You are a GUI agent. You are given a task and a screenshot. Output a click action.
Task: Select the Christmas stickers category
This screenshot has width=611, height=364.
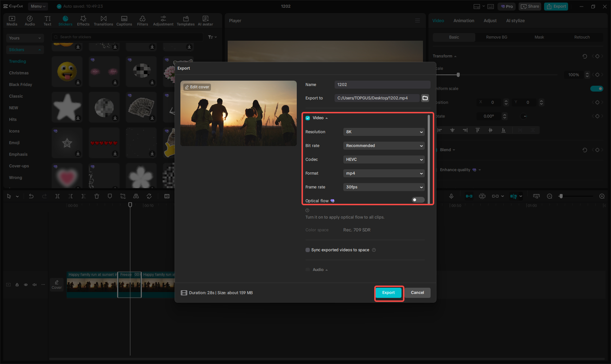coord(19,73)
